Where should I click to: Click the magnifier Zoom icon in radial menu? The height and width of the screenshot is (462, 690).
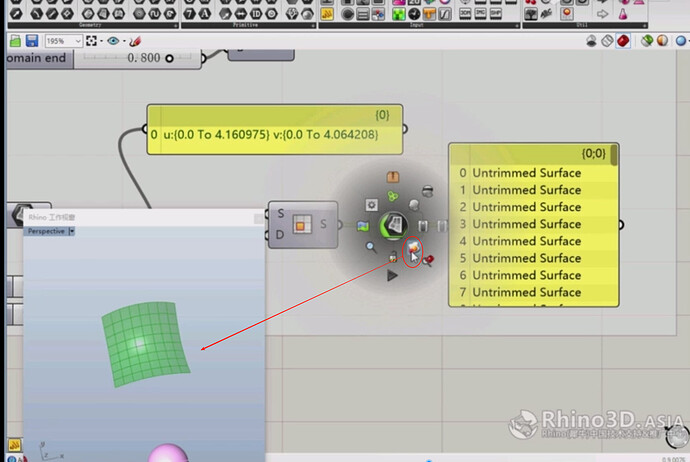[371, 247]
